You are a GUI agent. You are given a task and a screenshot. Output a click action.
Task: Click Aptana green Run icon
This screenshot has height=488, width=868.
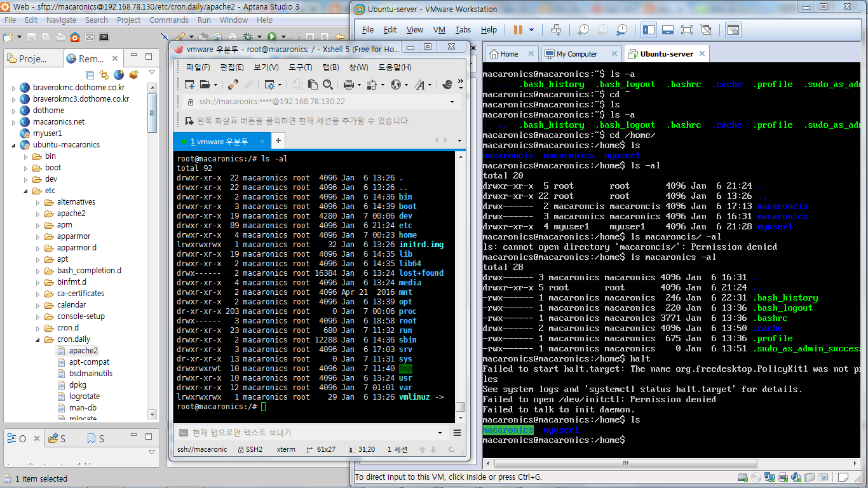[x=272, y=37]
